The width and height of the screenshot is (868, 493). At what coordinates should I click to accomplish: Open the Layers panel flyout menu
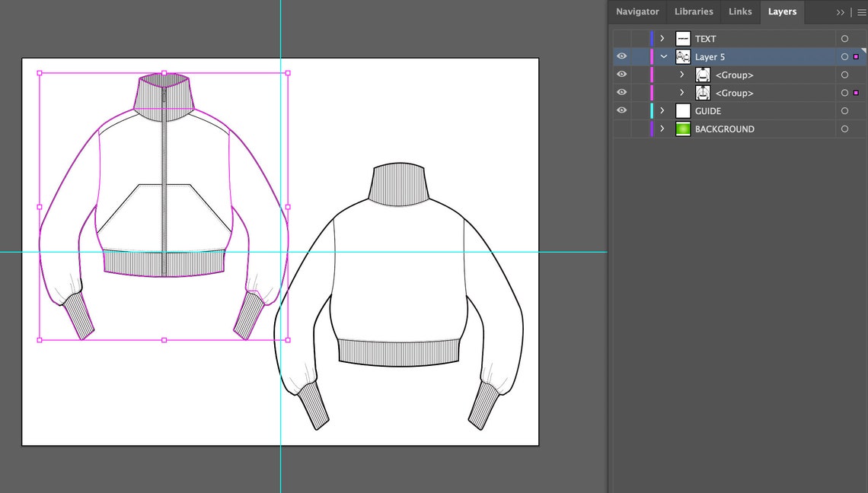coord(862,12)
